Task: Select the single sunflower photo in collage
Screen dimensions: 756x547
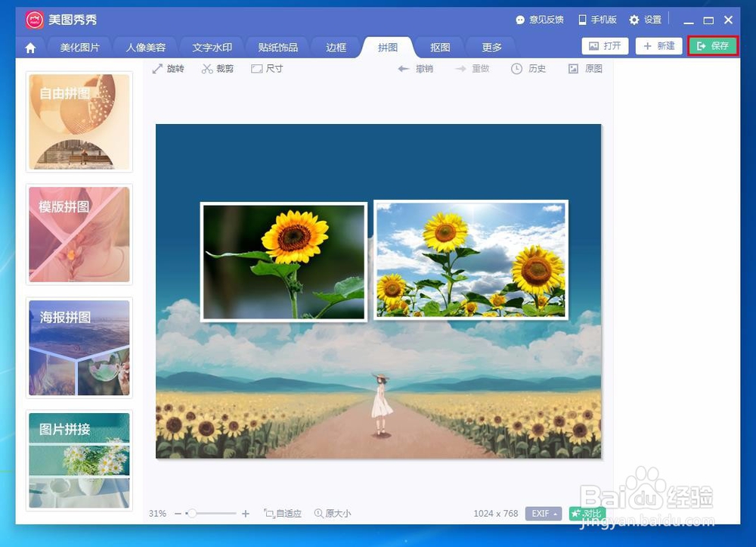Action: 283,262
